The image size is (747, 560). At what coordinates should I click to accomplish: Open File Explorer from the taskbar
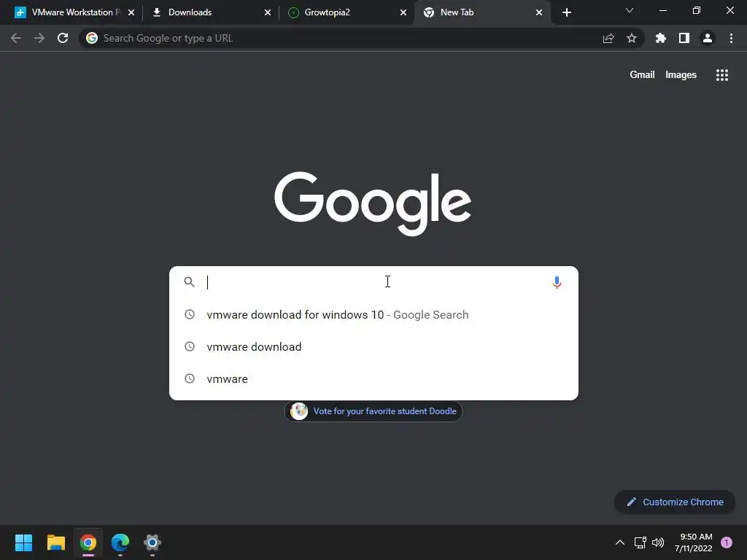click(55, 542)
